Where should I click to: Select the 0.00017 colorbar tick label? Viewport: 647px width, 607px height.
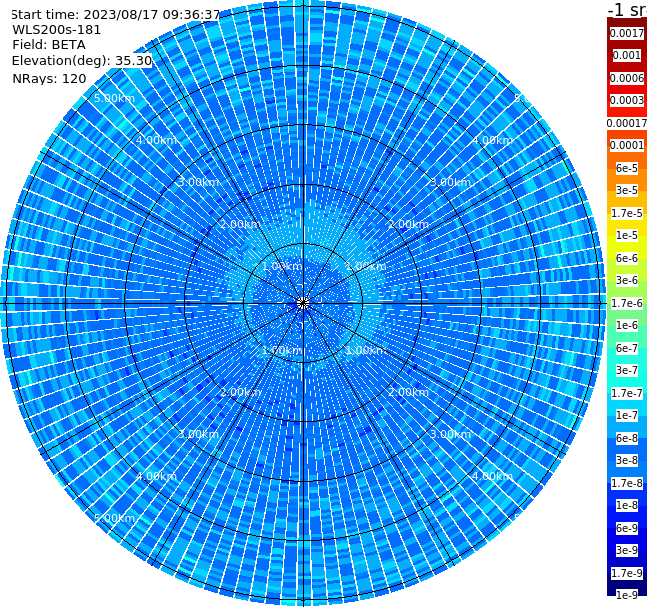coord(627,123)
